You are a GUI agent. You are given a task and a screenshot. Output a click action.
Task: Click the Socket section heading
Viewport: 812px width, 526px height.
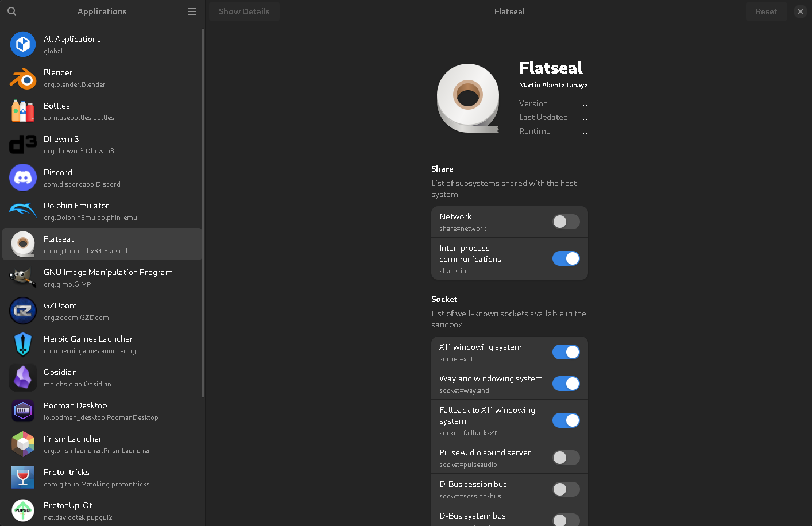pos(444,299)
